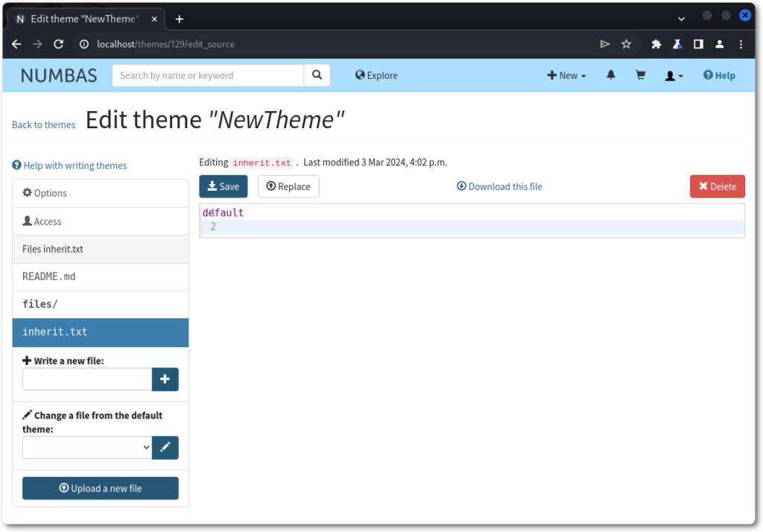Open browser extensions puzzle icon

tap(656, 44)
